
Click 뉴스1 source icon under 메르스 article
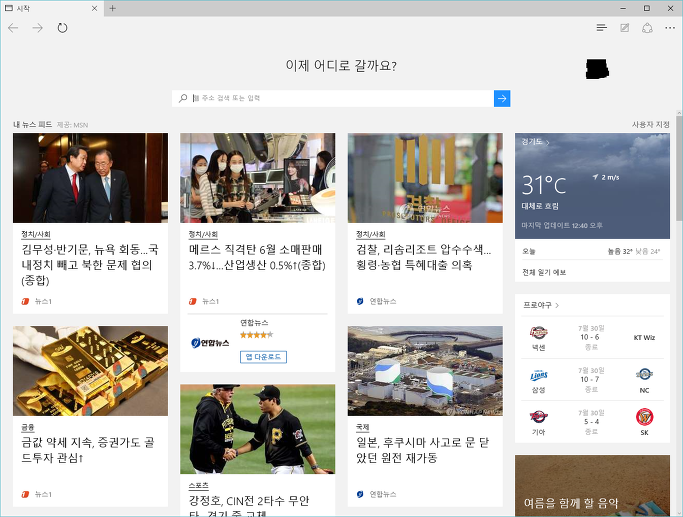(193, 301)
